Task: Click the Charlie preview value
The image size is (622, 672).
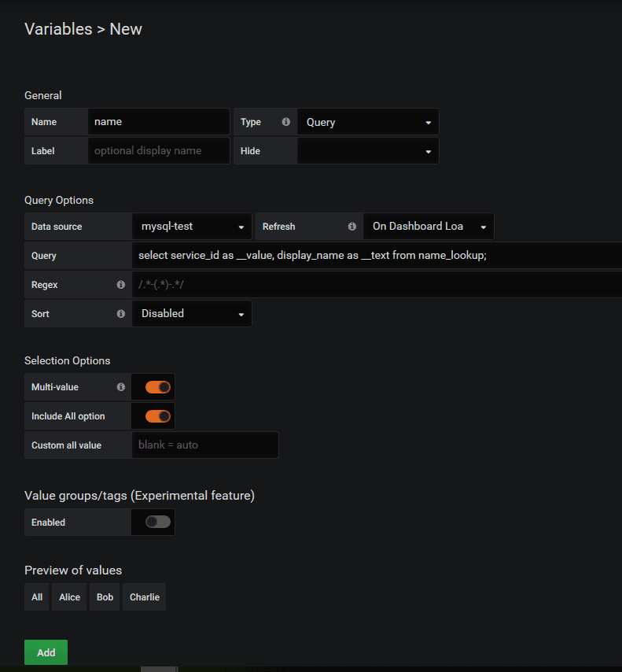Action: [145, 597]
